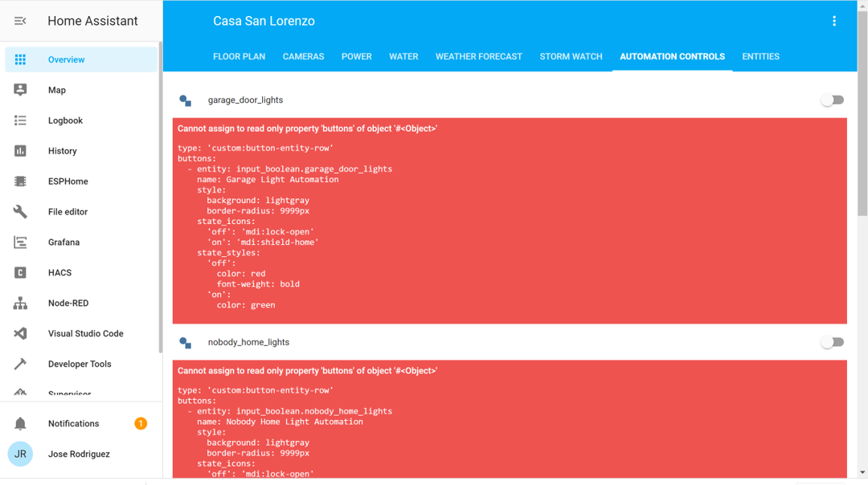Collapse the sidebar with the hamburger icon

point(20,20)
